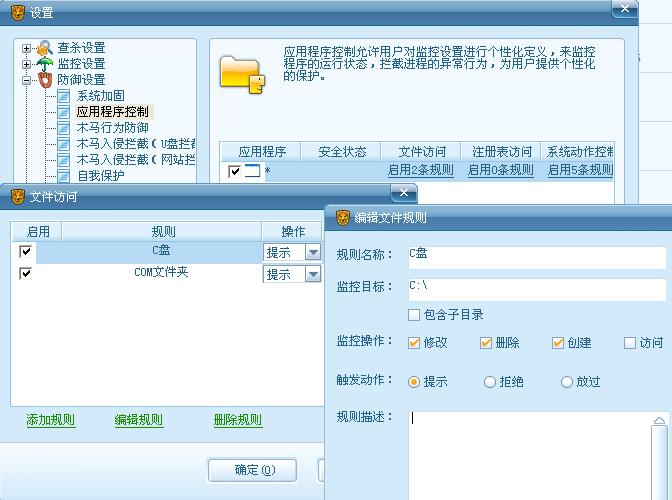Click the 操作 column header in 文件访问
This screenshot has width=672, height=500.
pyautogui.click(x=292, y=232)
